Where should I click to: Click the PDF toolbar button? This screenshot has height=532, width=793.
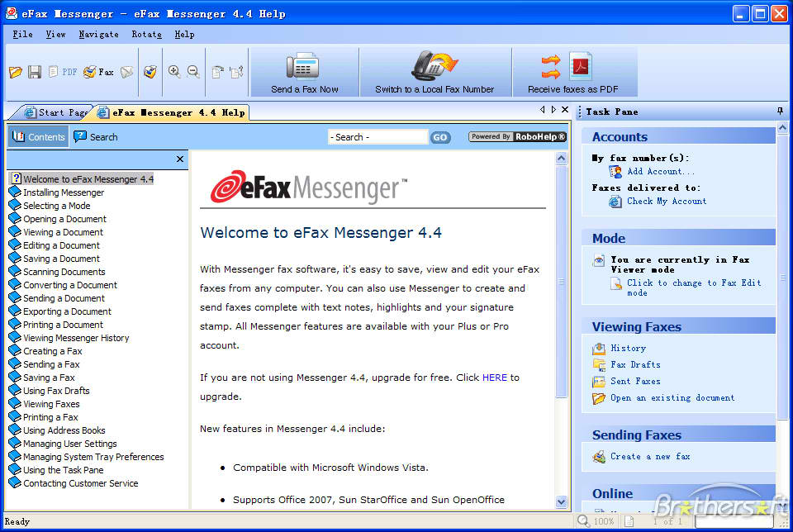coord(64,73)
